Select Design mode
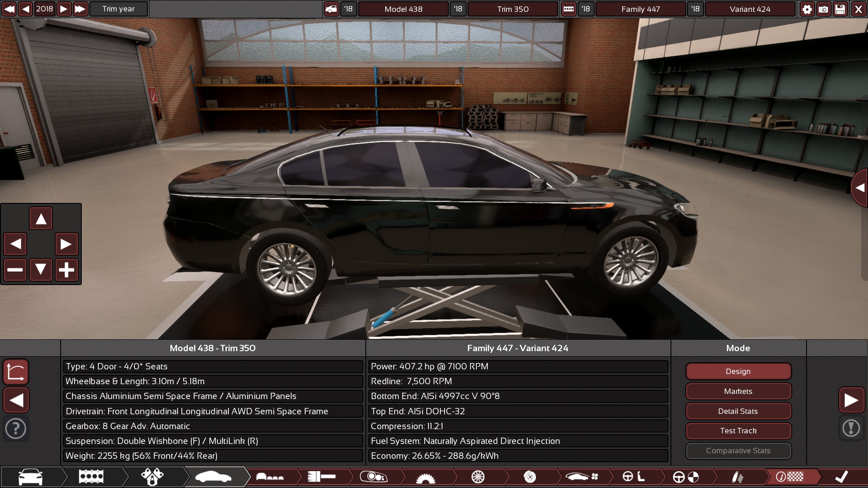Screen dimensions: 868x488 (738, 372)
